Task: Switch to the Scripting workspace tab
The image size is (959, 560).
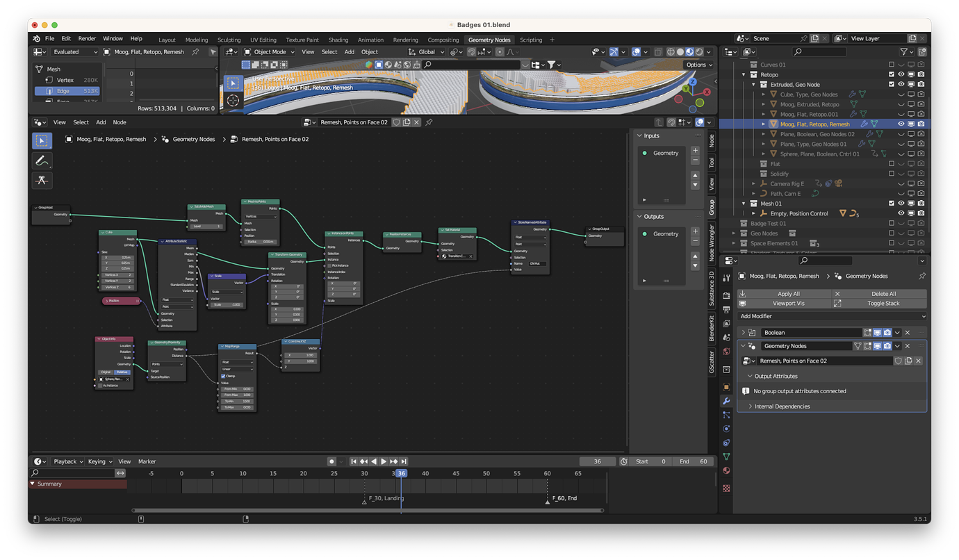Action: coord(531,40)
